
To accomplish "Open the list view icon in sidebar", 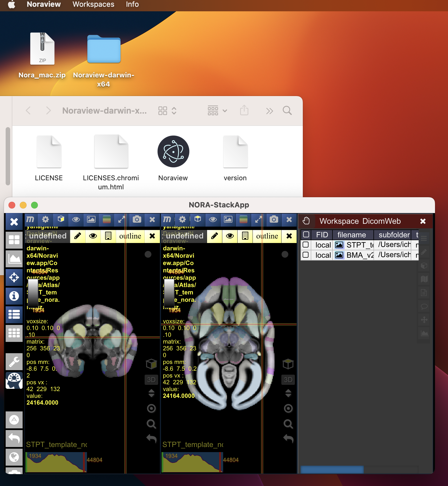I will [x=14, y=314].
